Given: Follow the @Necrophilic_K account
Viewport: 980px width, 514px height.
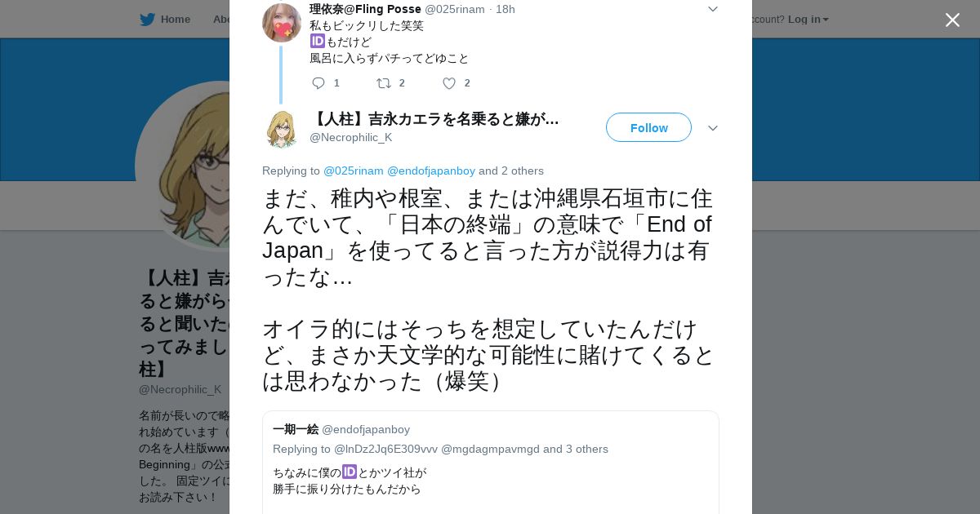Looking at the screenshot, I should 648,128.
